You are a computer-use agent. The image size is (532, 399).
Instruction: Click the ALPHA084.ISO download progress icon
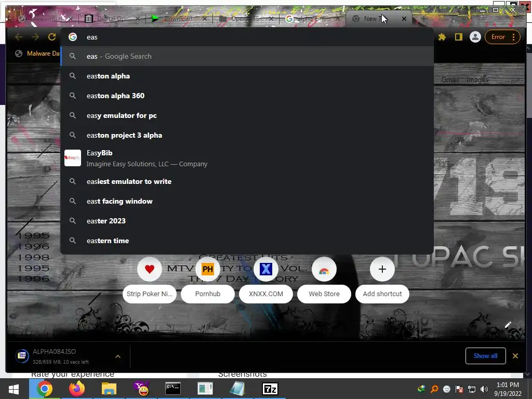(22, 355)
